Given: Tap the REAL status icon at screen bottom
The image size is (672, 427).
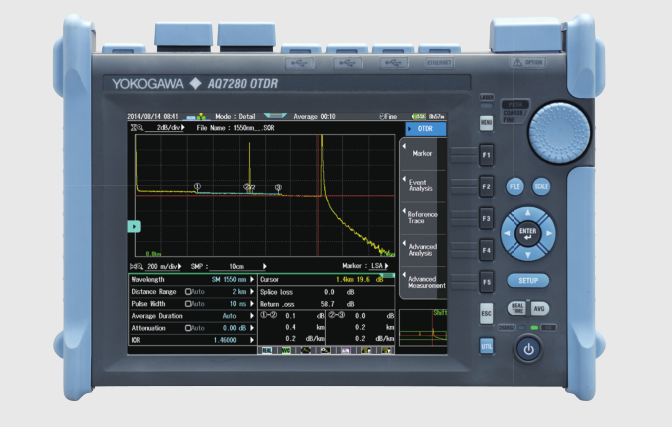Looking at the screenshot, I should (267, 350).
